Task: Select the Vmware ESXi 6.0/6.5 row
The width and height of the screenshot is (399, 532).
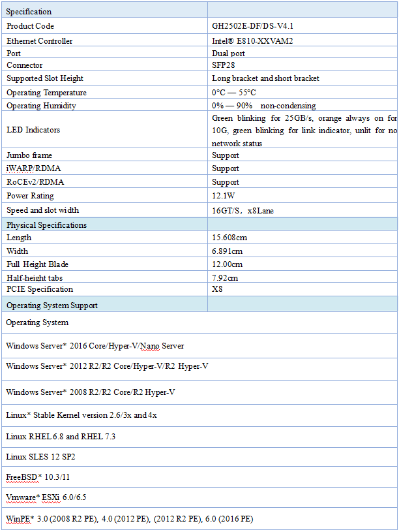Action: coord(46,497)
